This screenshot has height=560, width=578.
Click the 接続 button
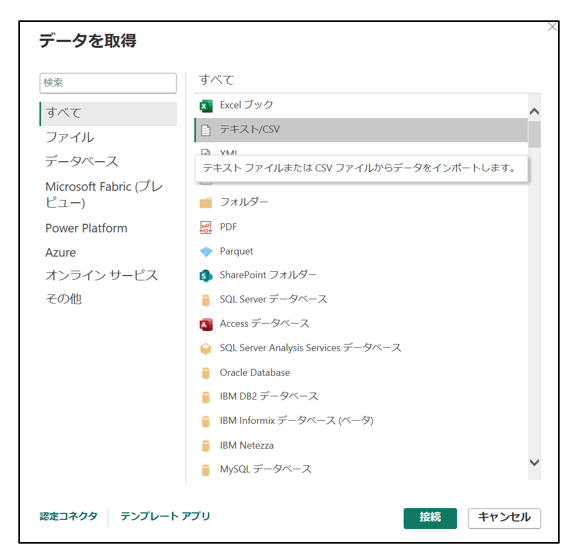[430, 518]
